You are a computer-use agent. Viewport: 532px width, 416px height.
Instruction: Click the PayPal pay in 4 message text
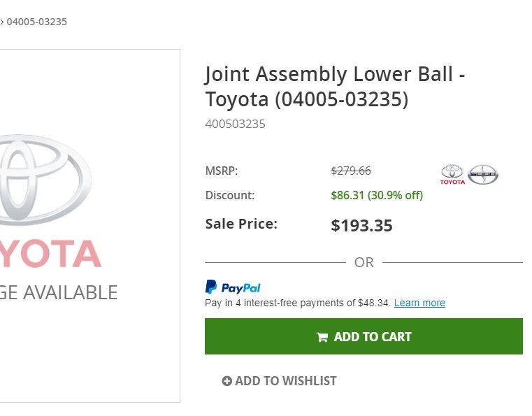(298, 303)
